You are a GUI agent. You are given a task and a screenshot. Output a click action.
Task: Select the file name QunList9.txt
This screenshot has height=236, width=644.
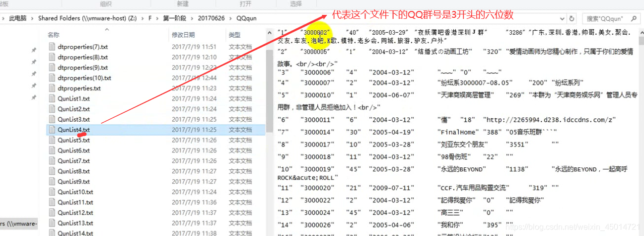coord(73,182)
